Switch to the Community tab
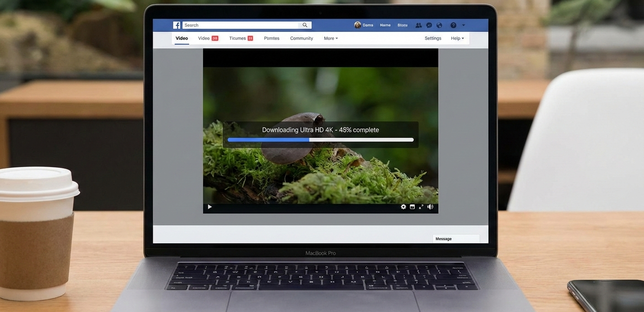The height and width of the screenshot is (312, 644). 301,38
